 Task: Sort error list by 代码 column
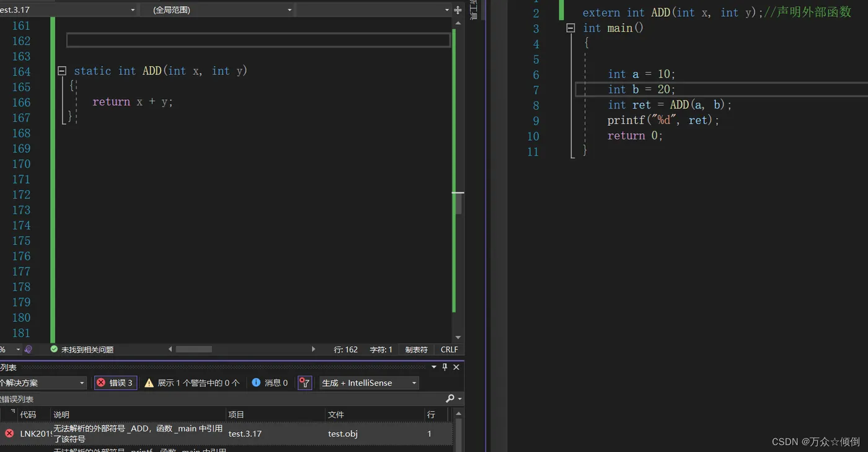point(34,414)
